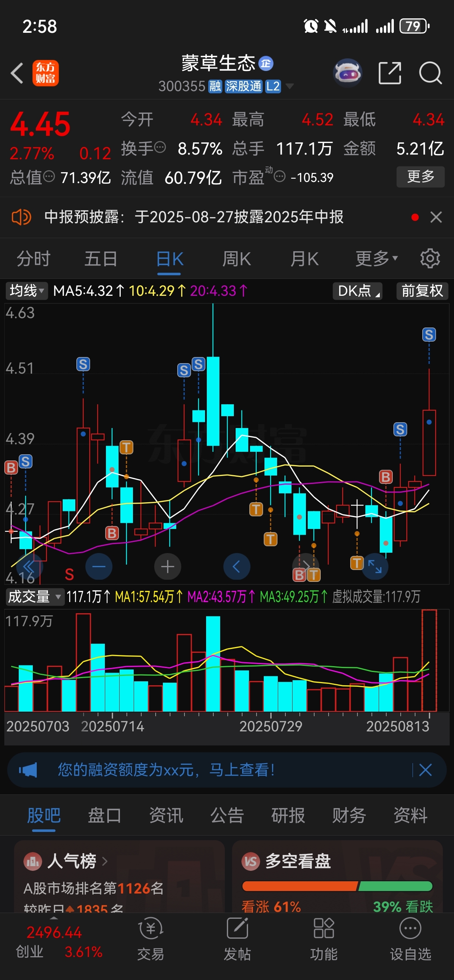This screenshot has width=454, height=980.
Task: Vote 看跌 on green sentiment bar
Action: click(396, 886)
